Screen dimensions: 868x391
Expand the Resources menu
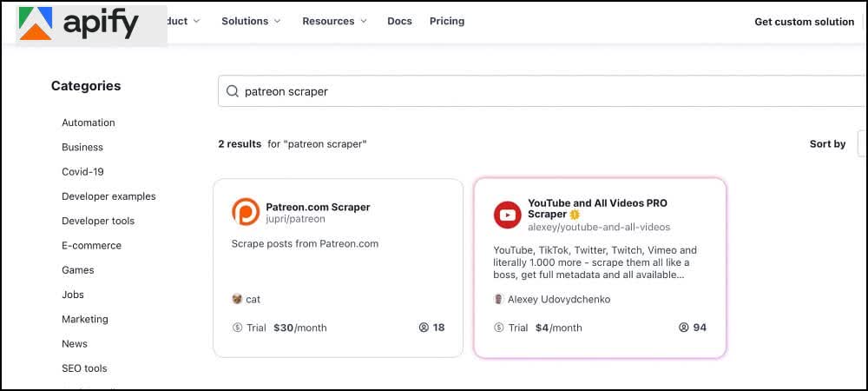pyautogui.click(x=334, y=21)
